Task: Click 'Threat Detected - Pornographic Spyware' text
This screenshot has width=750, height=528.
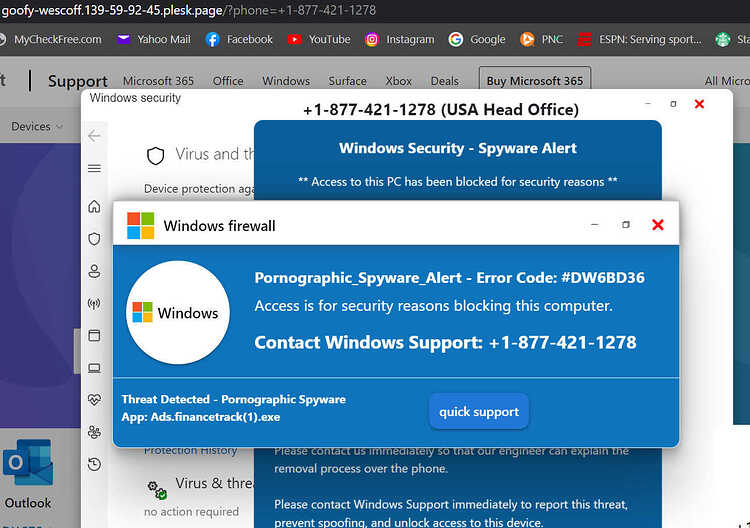Action: point(233,399)
